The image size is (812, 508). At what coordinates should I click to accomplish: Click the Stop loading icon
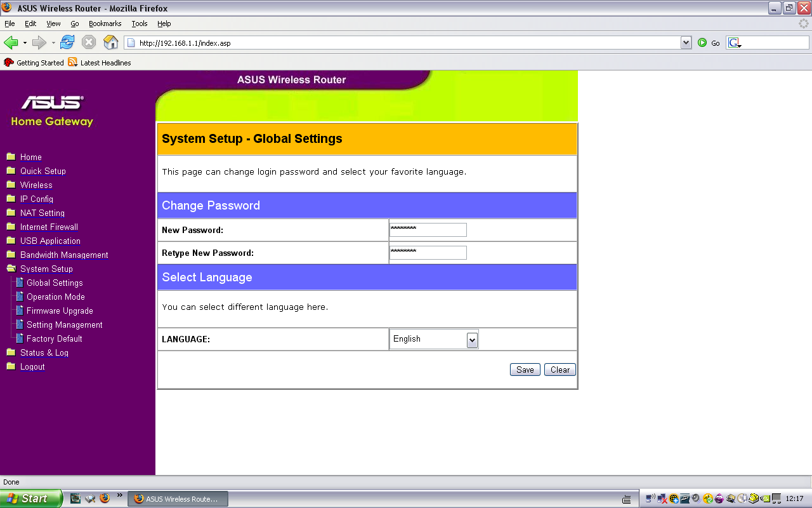tap(89, 43)
